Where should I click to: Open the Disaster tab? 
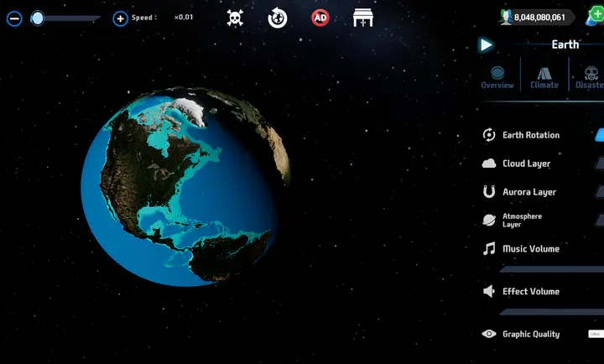pos(589,77)
